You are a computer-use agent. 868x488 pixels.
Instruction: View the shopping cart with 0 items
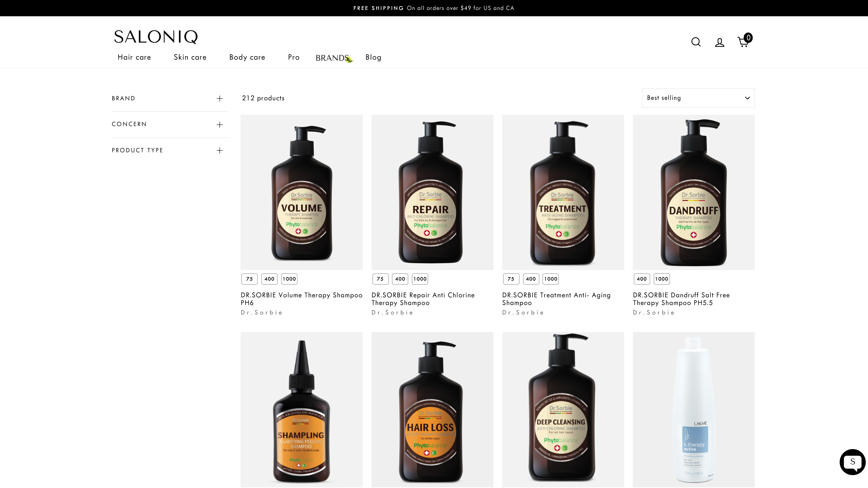[743, 42]
